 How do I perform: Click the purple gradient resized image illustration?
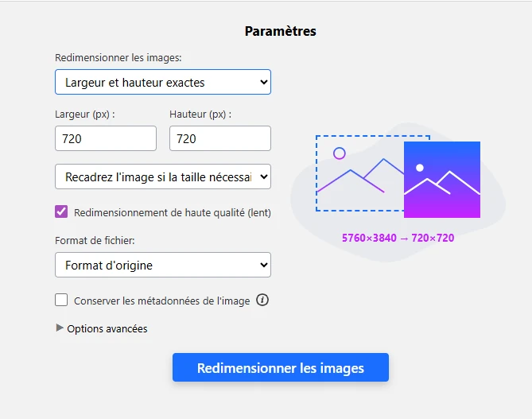pyautogui.click(x=442, y=179)
